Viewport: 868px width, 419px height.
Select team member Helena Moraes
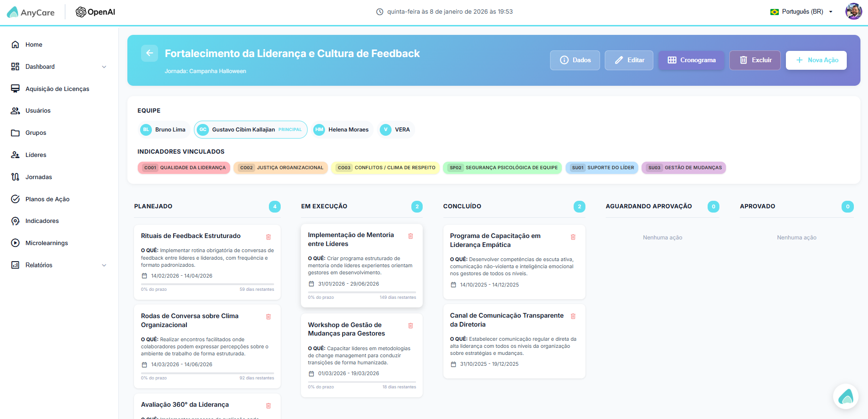pos(342,130)
